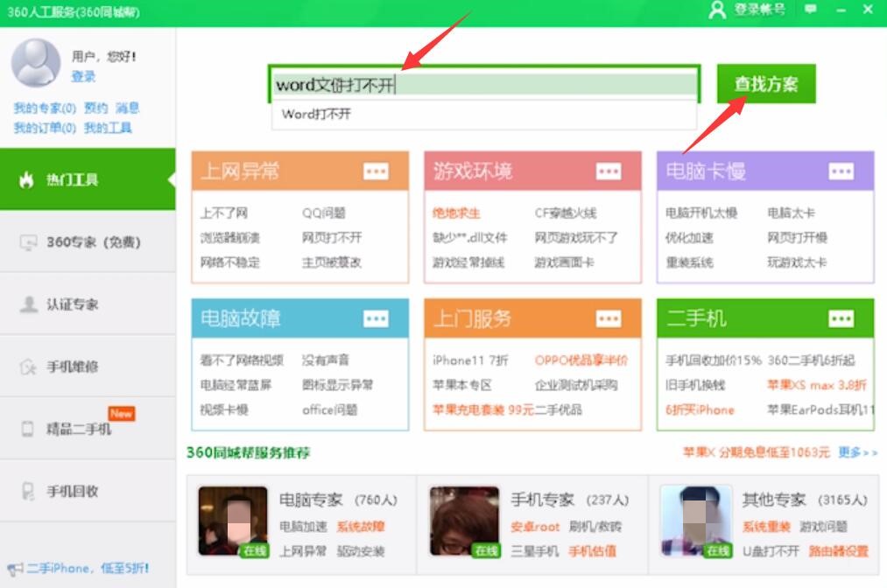Expand more options for 上网异常 card
887x588 pixels.
click(377, 171)
